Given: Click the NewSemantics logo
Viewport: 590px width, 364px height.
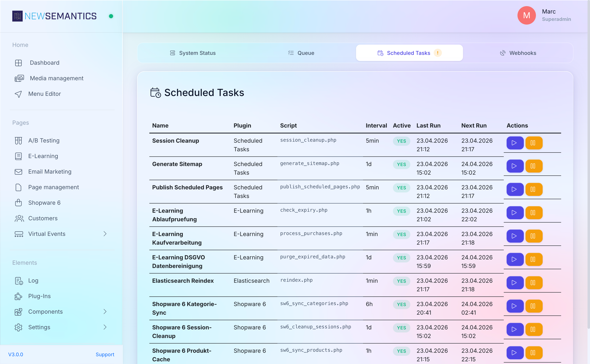Looking at the screenshot, I should tap(54, 16).
